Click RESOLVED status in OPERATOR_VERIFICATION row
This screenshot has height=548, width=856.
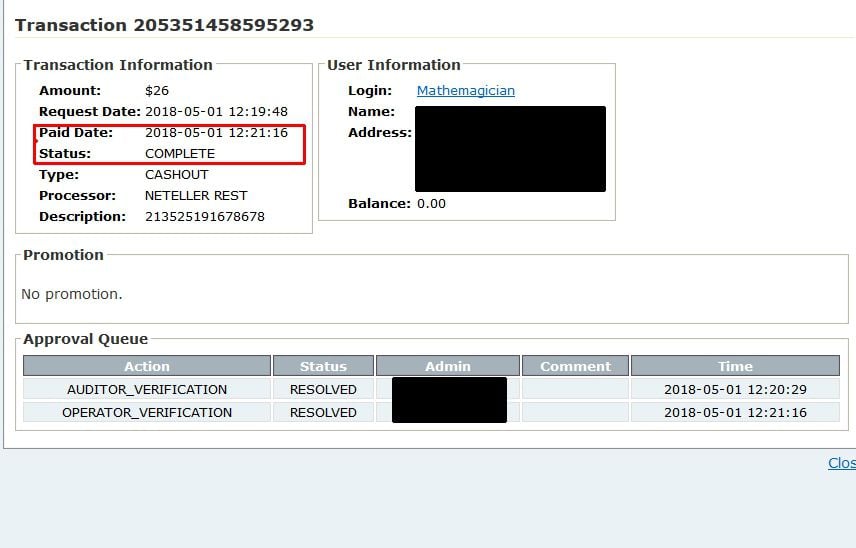coord(323,413)
